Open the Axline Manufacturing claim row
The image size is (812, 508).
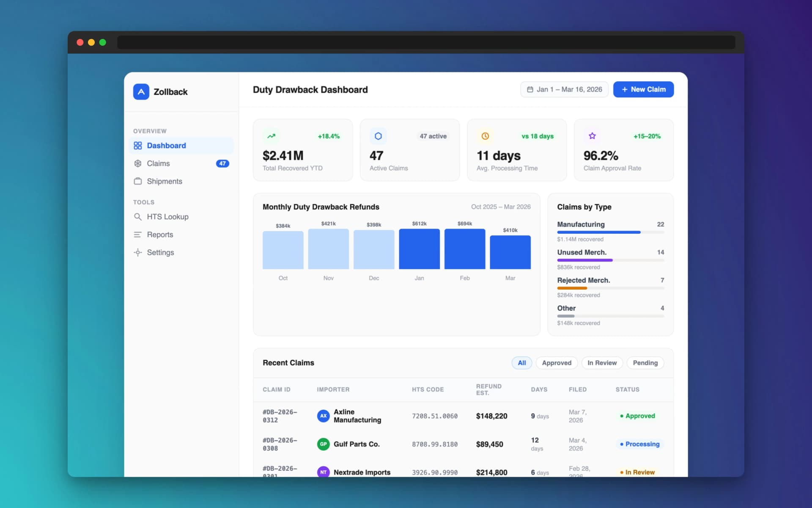click(357, 416)
